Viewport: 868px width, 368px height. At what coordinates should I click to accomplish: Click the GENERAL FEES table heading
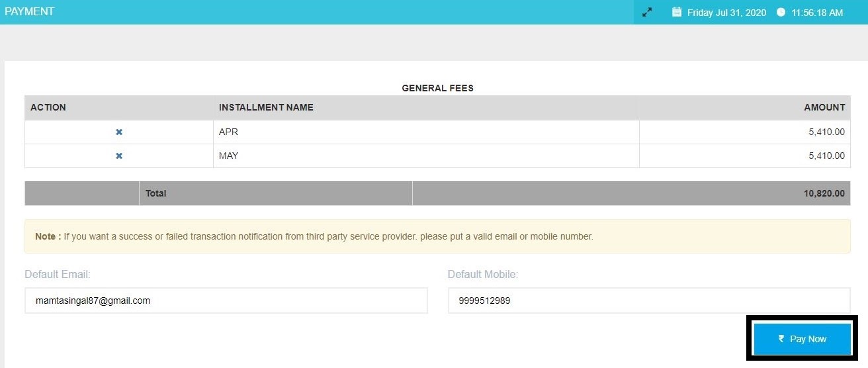tap(437, 88)
